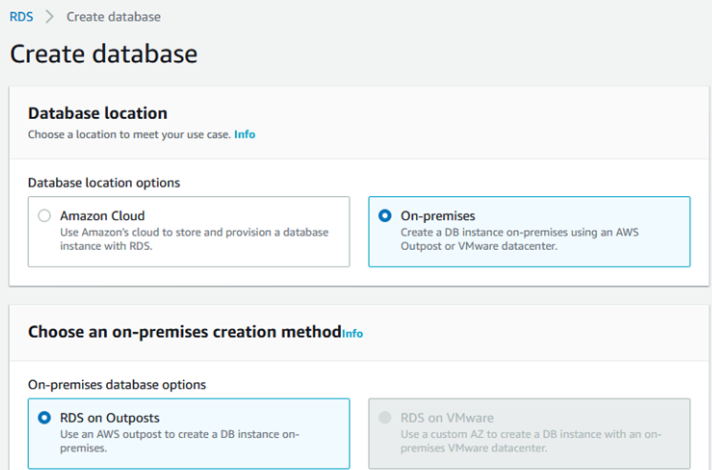Click the RDS on VMware description text
Viewport: 712px width, 470px height.
pos(530,441)
